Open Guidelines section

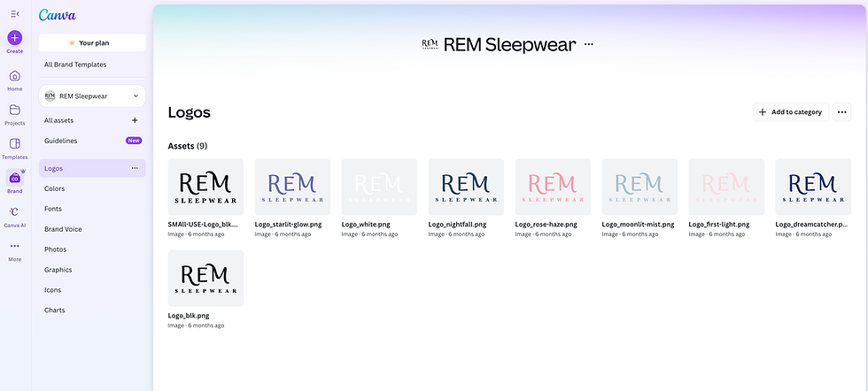click(x=61, y=141)
